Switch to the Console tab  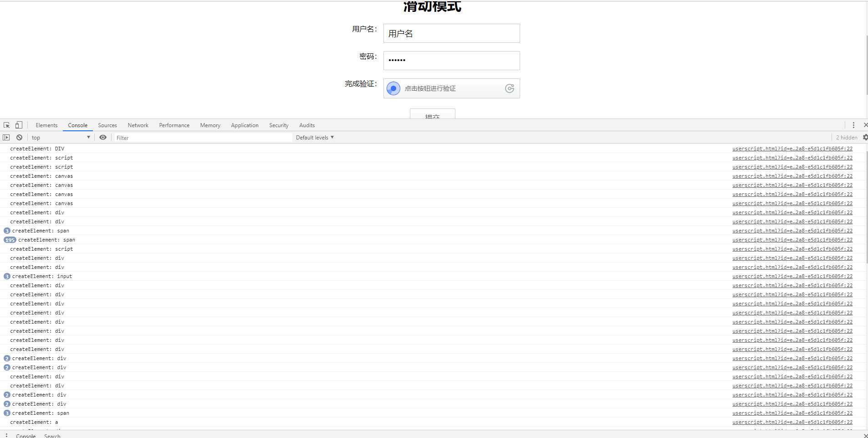tap(78, 125)
